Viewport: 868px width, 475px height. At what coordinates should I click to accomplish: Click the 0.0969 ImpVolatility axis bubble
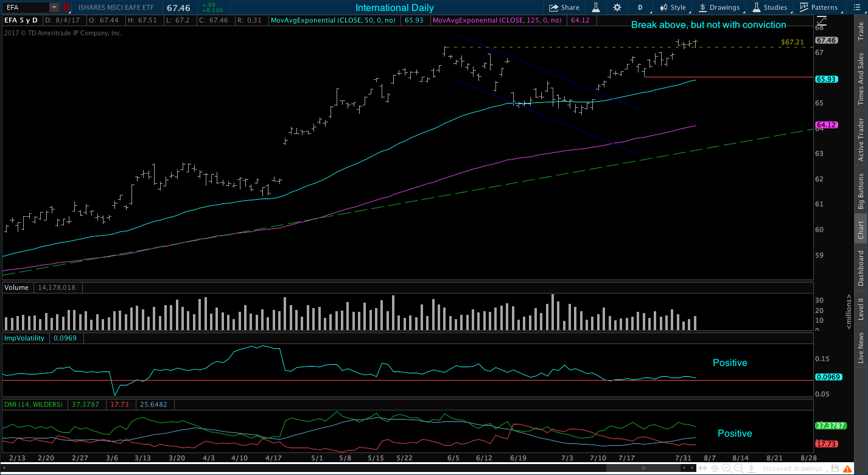click(x=828, y=377)
